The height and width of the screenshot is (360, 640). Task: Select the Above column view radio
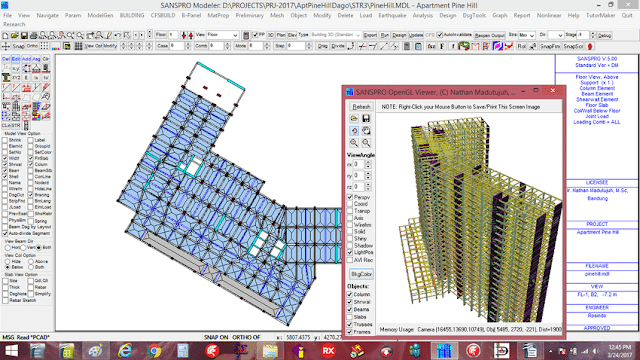coord(31,262)
